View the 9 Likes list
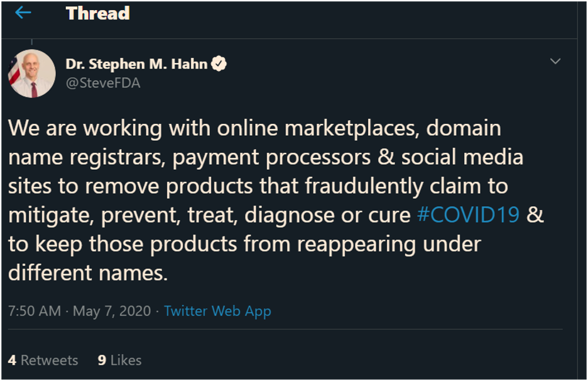The height and width of the screenshot is (381, 588). point(120,360)
